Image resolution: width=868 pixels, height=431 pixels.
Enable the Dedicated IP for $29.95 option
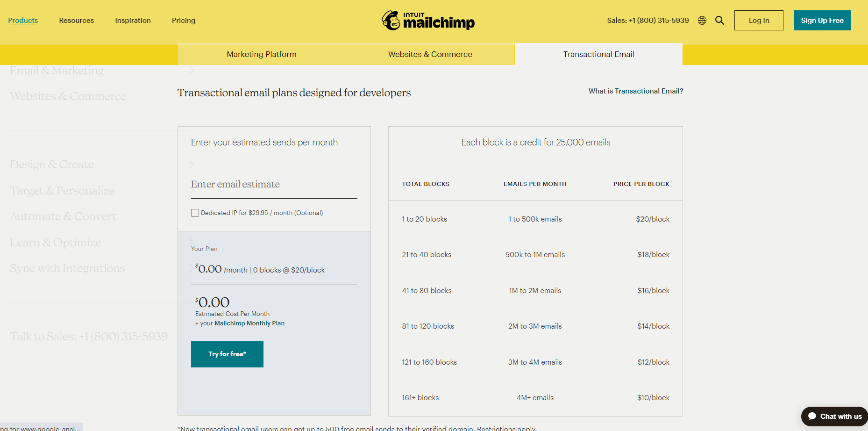tap(195, 213)
